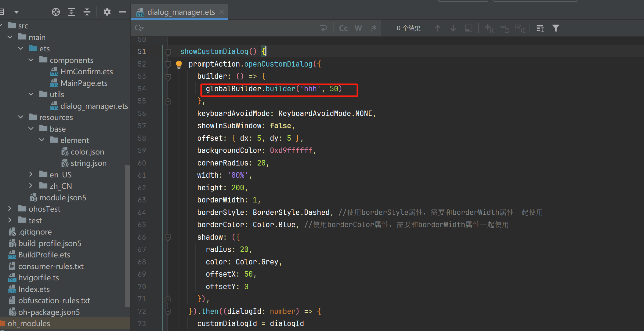Click add selection for next occurrence icon

[x=489, y=28]
